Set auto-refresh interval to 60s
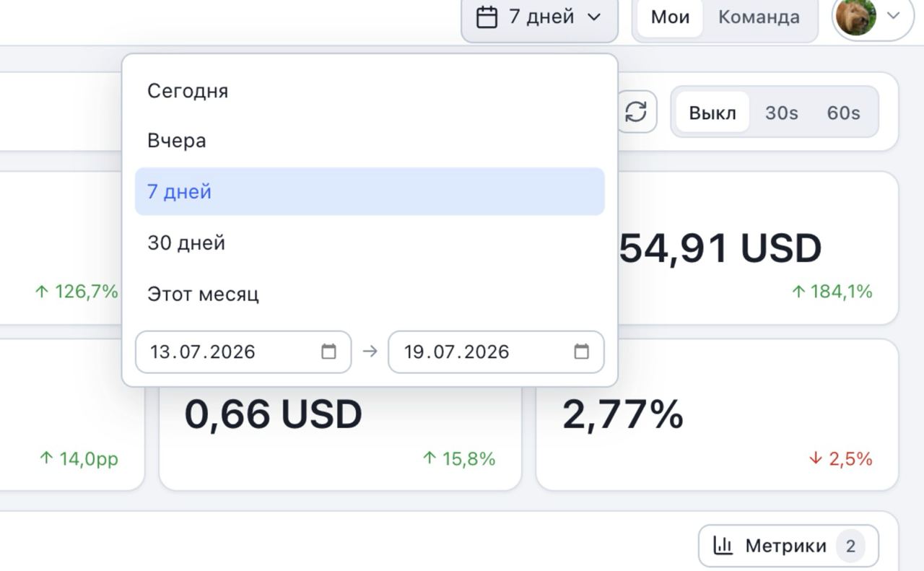924x571 pixels. (843, 113)
